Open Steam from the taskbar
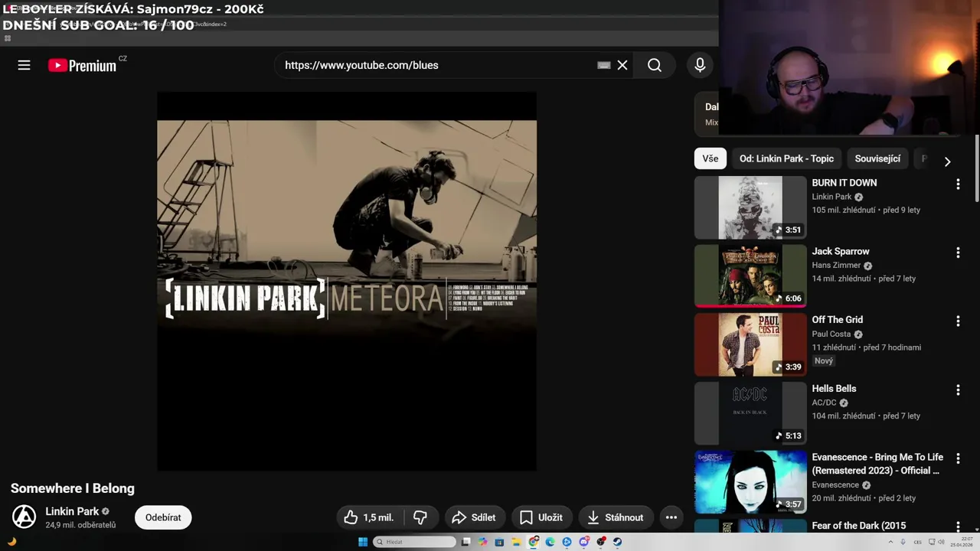 tap(617, 542)
